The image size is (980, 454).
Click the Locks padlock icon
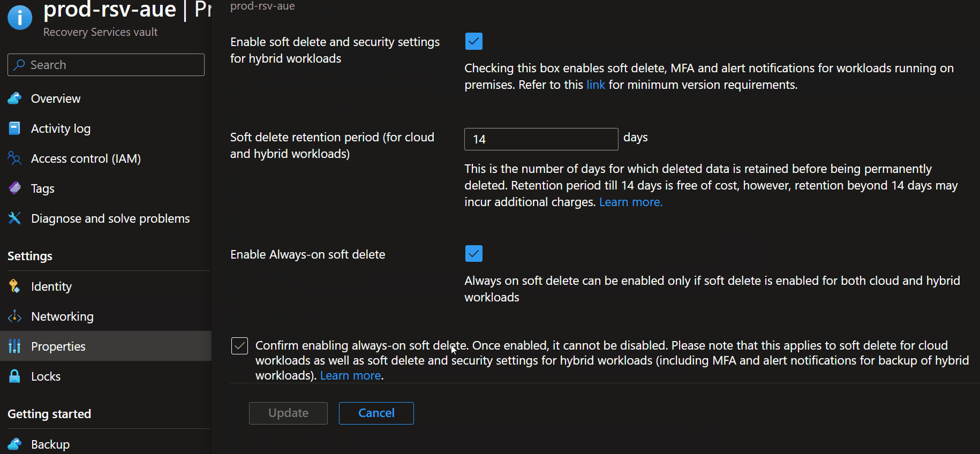point(15,376)
